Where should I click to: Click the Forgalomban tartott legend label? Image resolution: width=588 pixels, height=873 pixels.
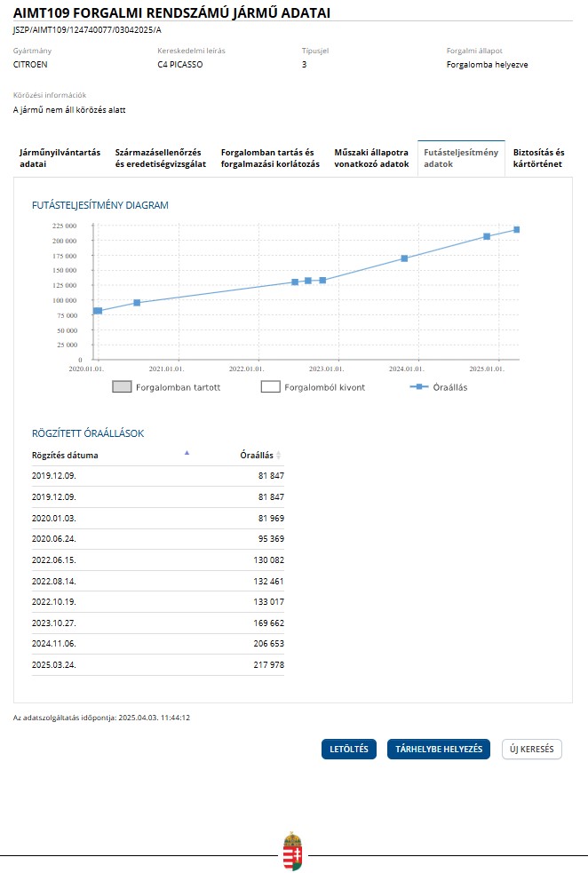(179, 387)
